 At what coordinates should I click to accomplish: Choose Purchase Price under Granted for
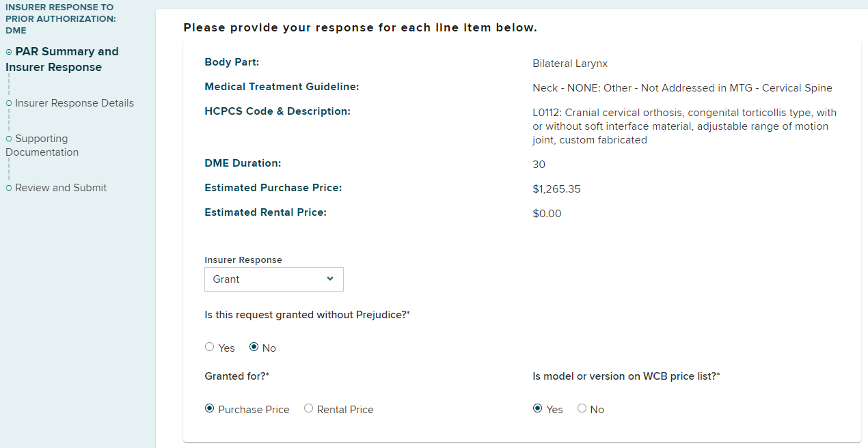point(210,408)
